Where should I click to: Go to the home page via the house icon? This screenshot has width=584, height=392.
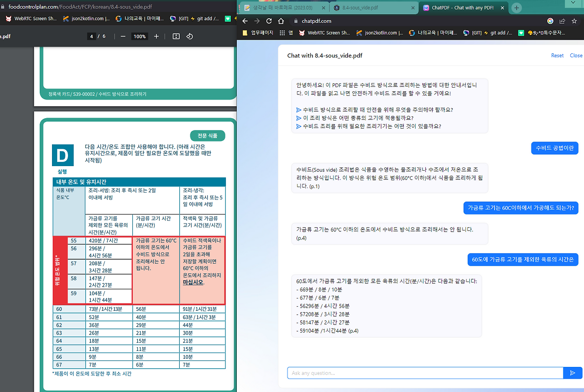coord(281,21)
